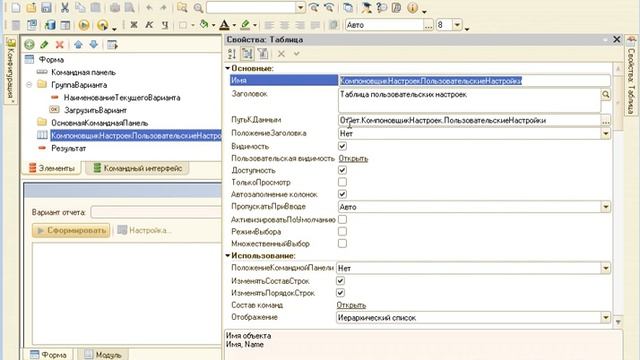Image resolution: width=640 pixels, height=360 pixels.
Task: Open Пользовательская видимость Открыть link
Action: point(353,158)
